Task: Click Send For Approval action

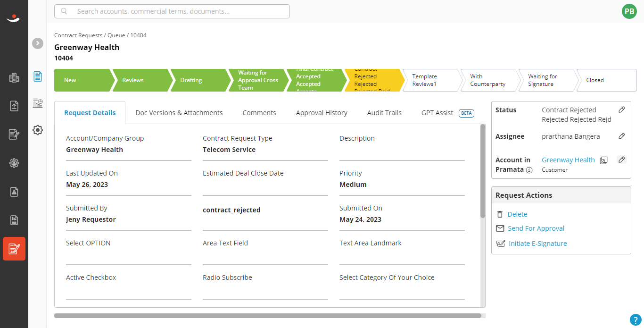Action: (536, 228)
